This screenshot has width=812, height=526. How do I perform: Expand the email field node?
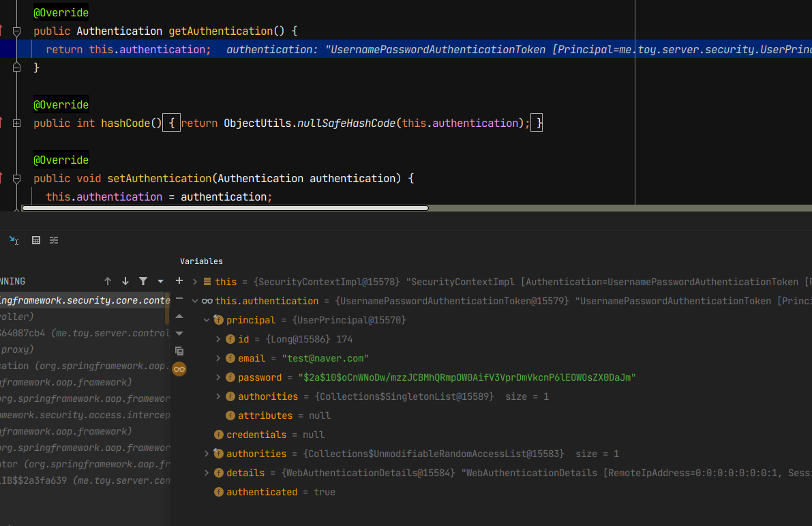[x=218, y=359]
